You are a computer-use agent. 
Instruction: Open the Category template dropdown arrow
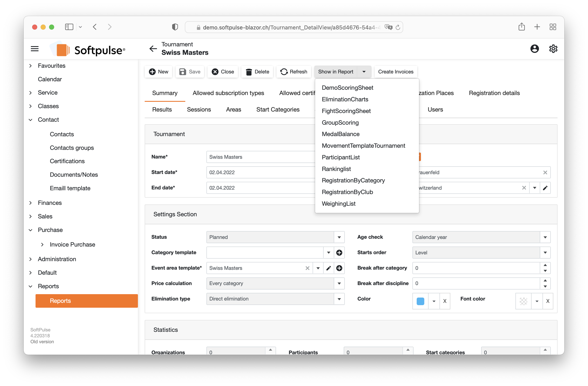[329, 252]
